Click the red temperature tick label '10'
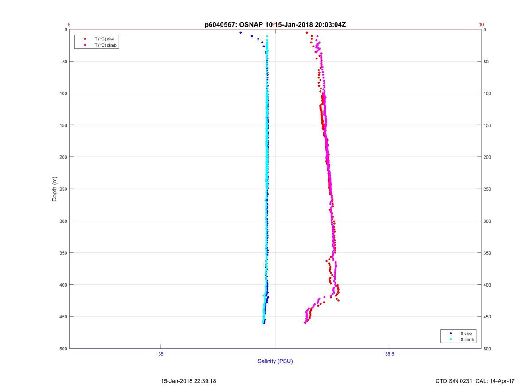532x392 pixels. point(481,24)
